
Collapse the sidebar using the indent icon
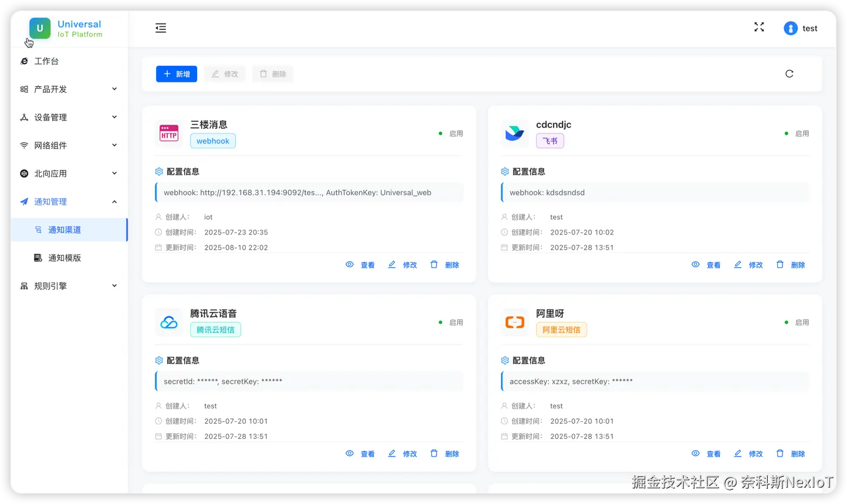[161, 27]
